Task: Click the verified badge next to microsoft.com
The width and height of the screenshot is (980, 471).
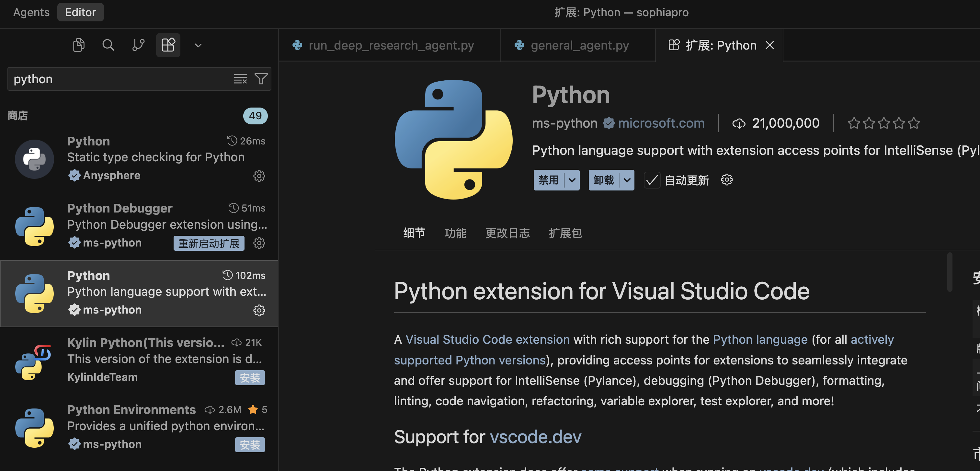Action: 609,123
